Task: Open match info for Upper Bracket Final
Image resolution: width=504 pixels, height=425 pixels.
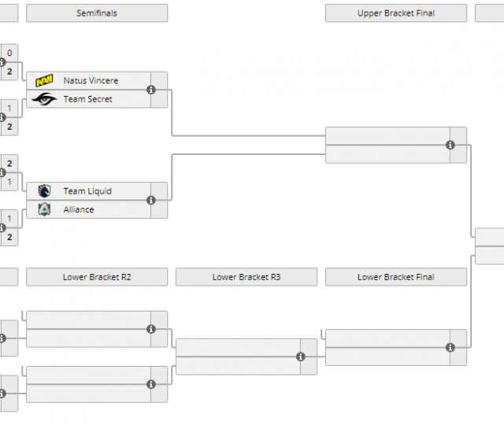Action: 450,145
